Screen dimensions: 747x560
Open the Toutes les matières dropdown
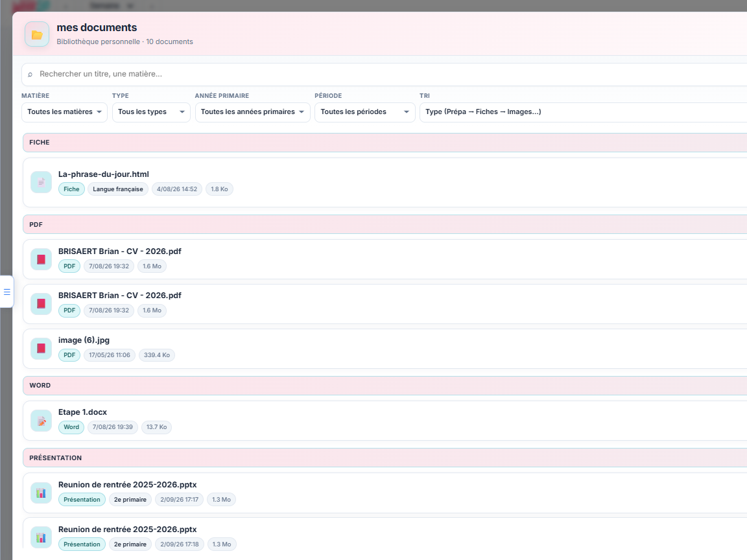(64, 112)
